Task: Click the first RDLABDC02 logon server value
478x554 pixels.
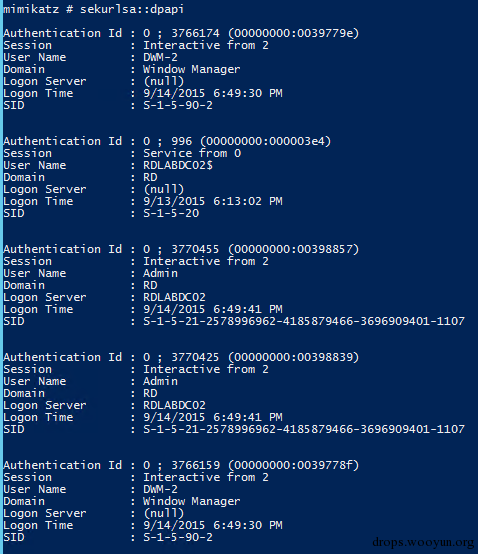Action: pos(175,297)
